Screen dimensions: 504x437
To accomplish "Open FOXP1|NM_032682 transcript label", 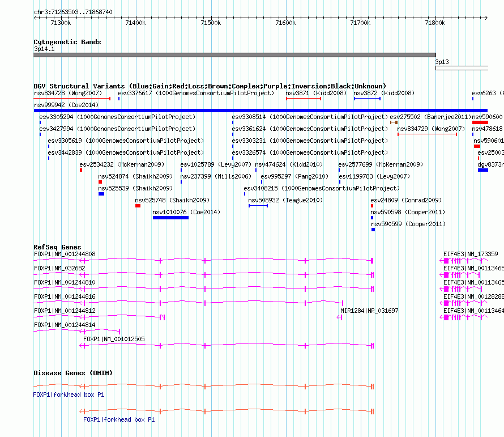I will [x=59, y=268].
